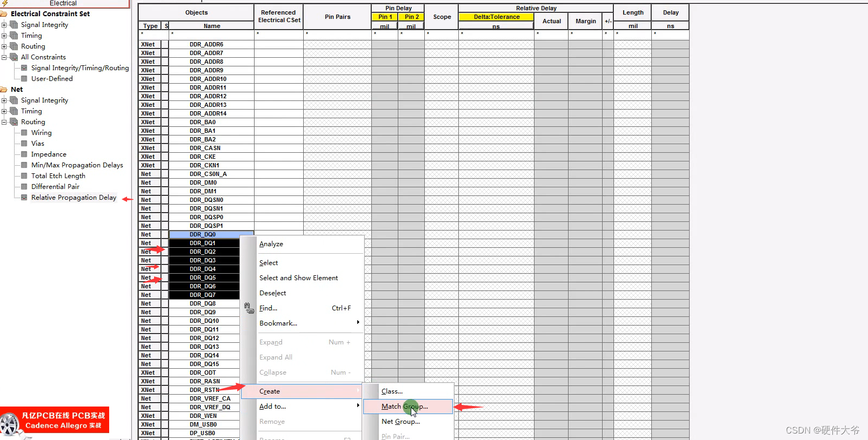Click the yellow Delta:Tolerance column header
This screenshot has width=868, height=440.
[x=496, y=17]
